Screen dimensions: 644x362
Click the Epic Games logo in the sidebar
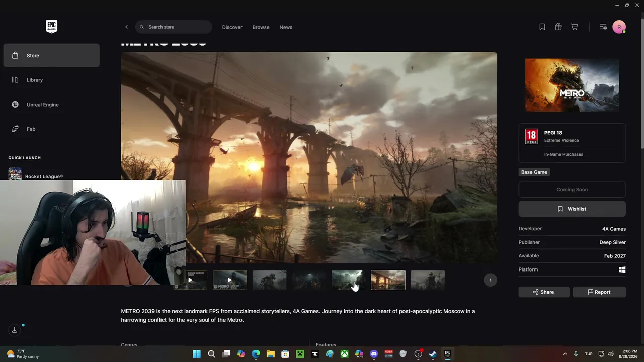coord(51,27)
